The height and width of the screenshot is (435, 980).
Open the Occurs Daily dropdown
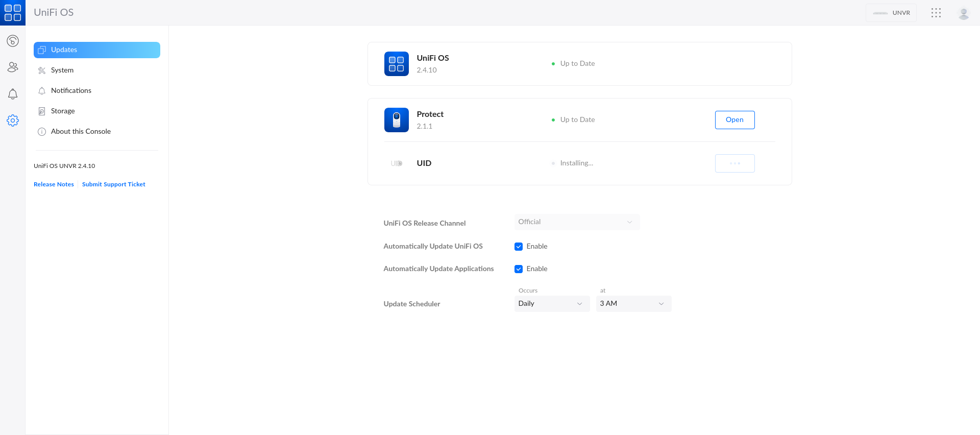[x=551, y=304]
